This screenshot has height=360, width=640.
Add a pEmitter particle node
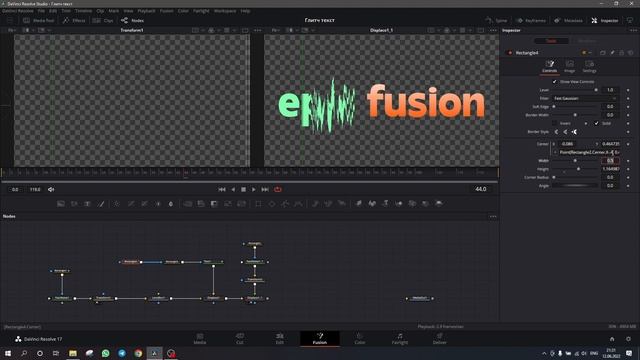click(315, 203)
